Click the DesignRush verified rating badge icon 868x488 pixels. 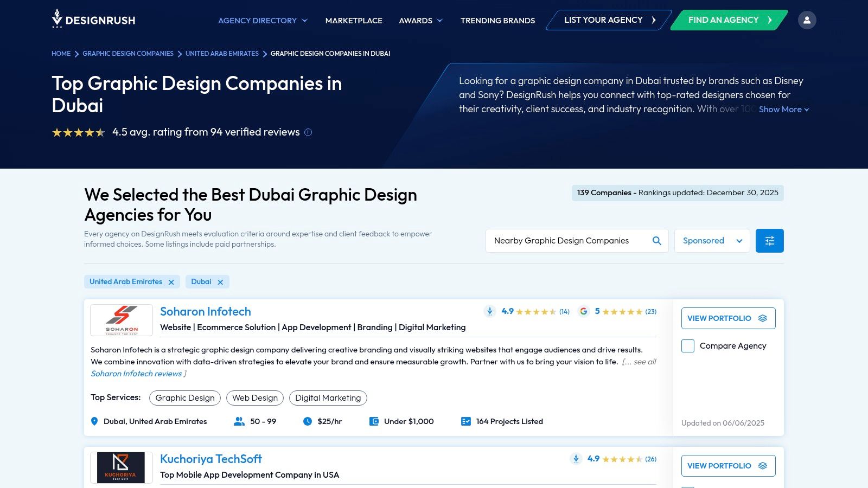point(489,311)
